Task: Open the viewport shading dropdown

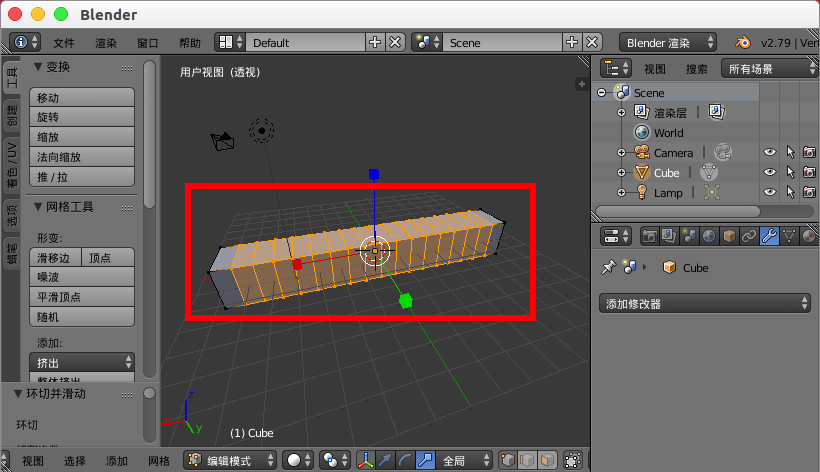Action: (x=298, y=460)
